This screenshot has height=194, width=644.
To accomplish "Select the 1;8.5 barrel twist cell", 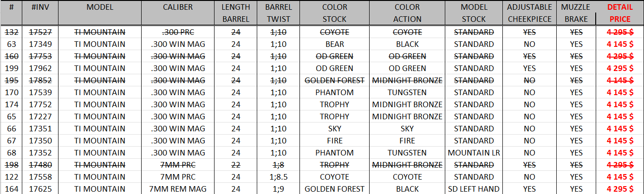I will [278, 177].
